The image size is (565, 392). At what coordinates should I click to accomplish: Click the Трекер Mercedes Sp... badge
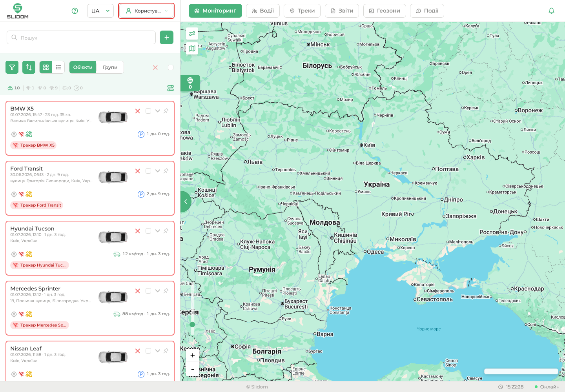(40, 325)
